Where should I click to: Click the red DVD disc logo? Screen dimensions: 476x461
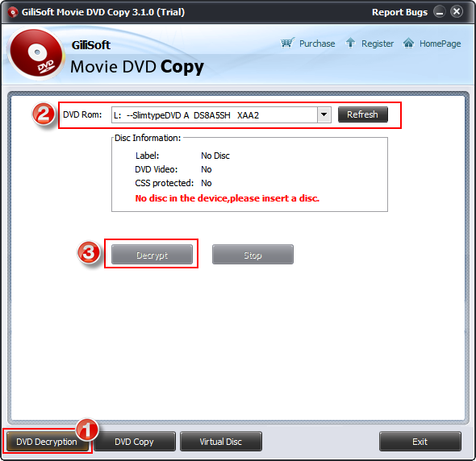click(x=36, y=54)
